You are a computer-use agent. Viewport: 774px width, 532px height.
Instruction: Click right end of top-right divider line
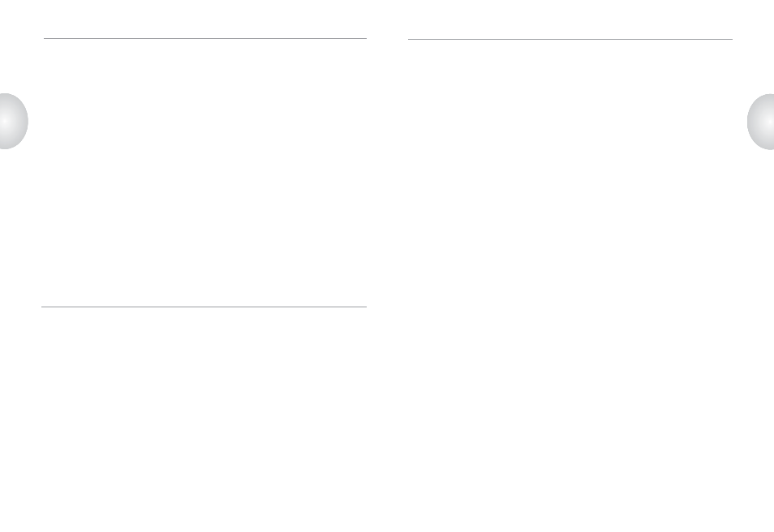pos(731,39)
